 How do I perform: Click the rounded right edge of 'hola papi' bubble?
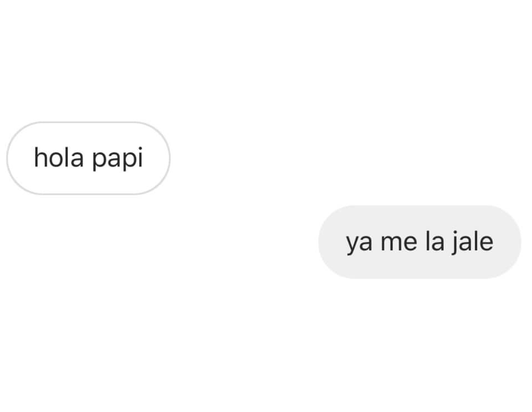(x=163, y=158)
